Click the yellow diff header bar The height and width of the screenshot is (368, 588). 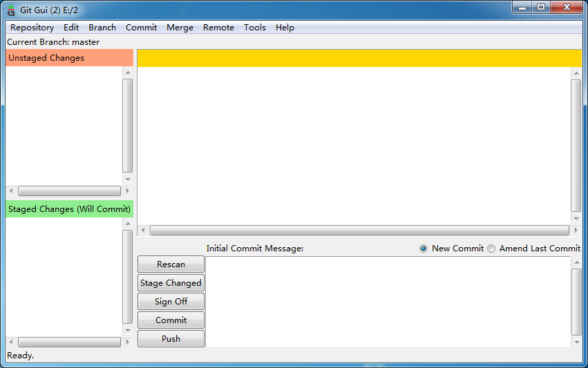359,58
